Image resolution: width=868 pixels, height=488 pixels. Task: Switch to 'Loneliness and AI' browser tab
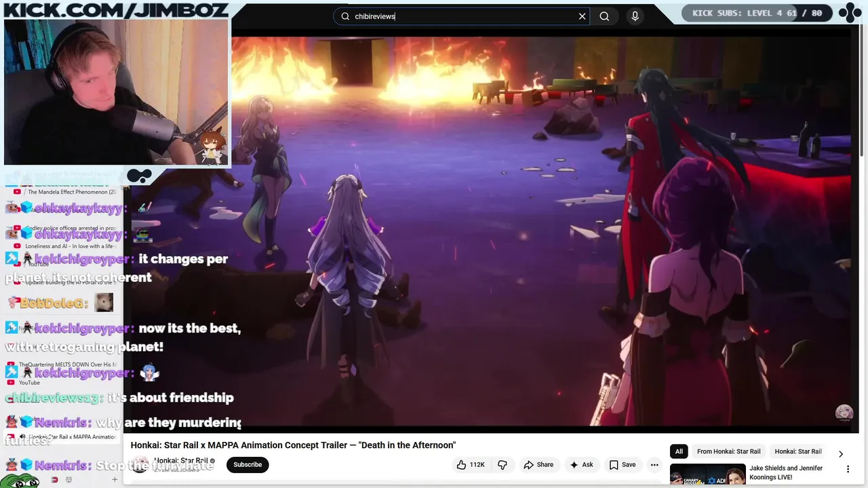[64, 246]
